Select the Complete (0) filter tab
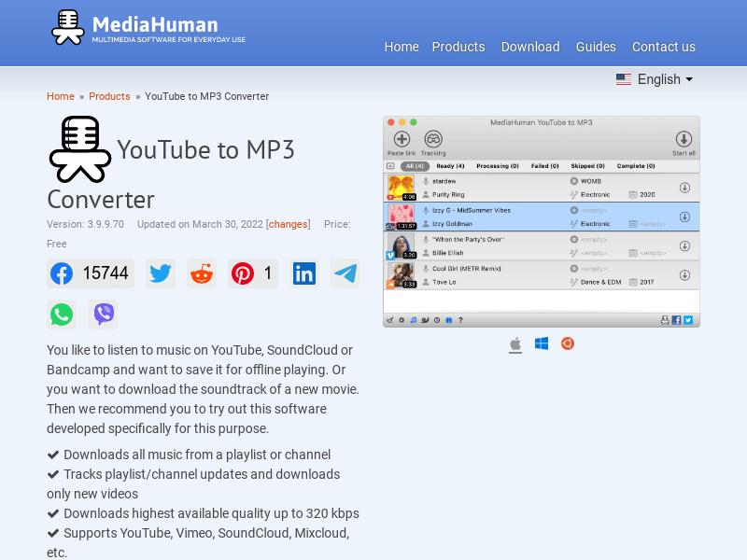 click(636, 166)
